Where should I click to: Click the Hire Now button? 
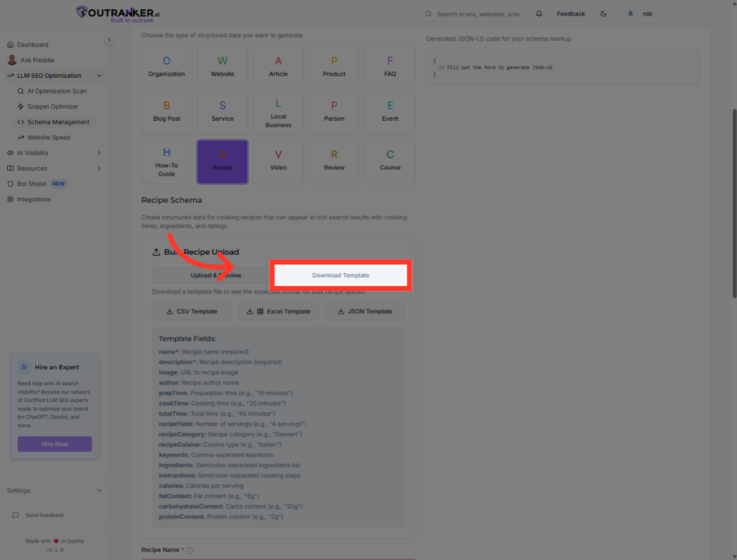54,444
